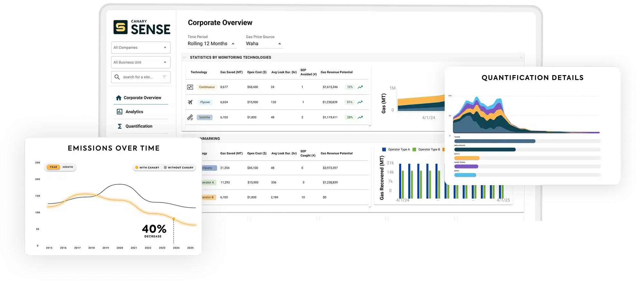Open Corporate Overview in sidebar

click(141, 98)
